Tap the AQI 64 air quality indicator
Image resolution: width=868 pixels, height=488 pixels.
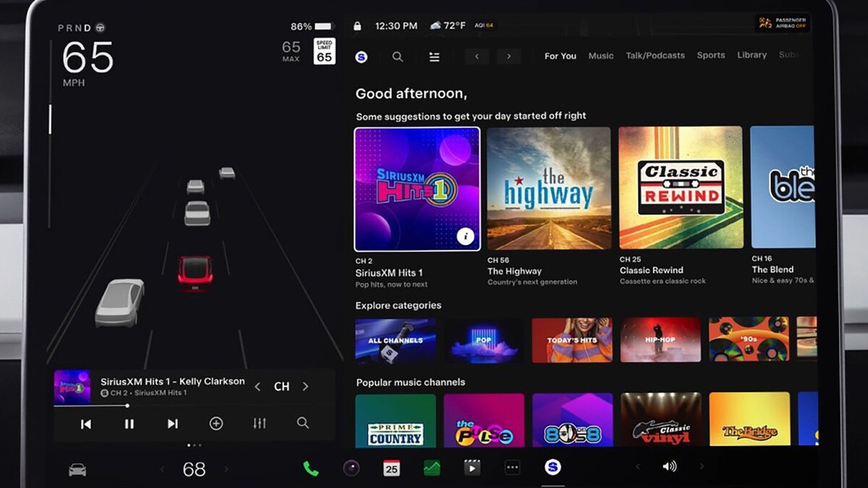point(484,26)
